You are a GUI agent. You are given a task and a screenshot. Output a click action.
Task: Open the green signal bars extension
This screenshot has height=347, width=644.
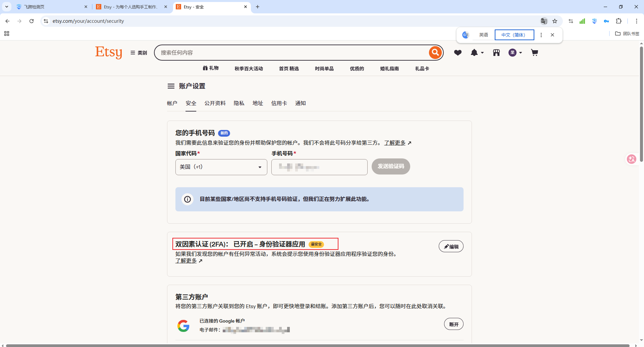[582, 21]
